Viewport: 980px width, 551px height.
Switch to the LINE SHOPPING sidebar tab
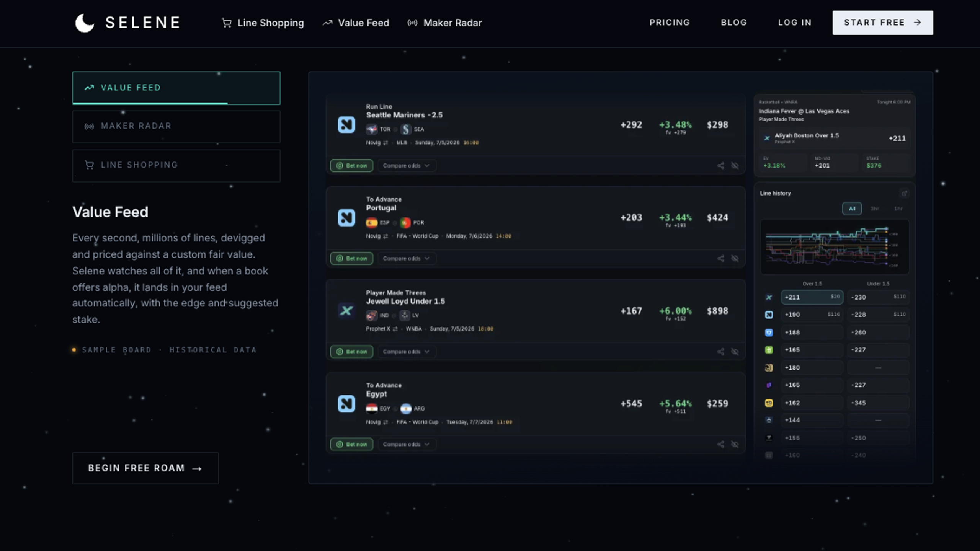pos(176,166)
